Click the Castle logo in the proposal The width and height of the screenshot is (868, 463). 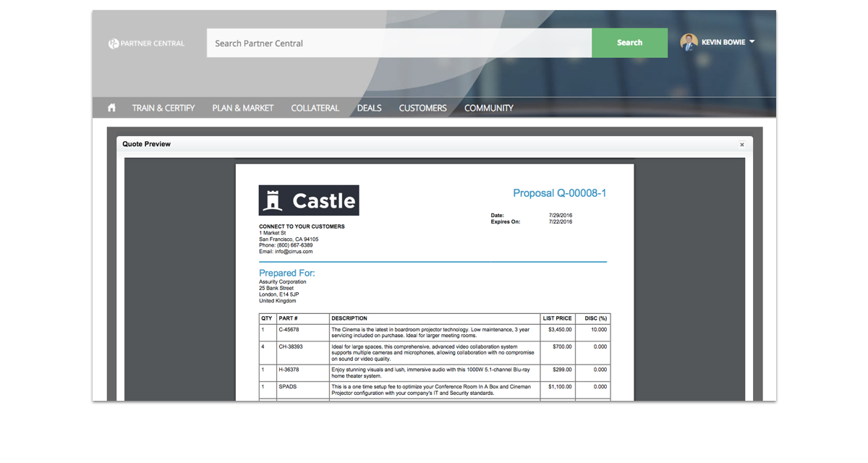point(309,200)
